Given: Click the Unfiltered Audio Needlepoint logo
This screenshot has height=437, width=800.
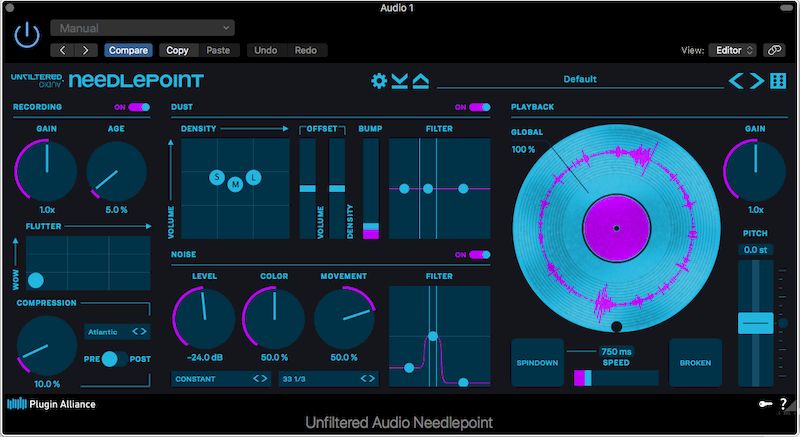Looking at the screenshot, I should click(108, 81).
